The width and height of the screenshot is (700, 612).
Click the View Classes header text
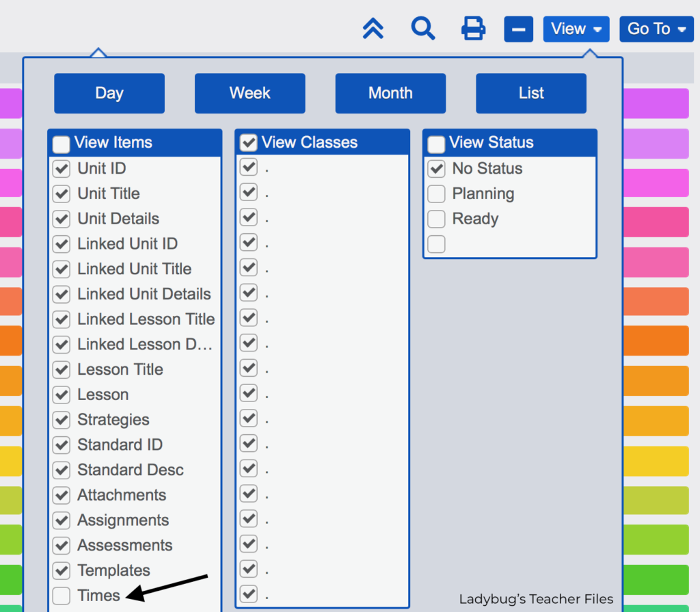coord(310,142)
